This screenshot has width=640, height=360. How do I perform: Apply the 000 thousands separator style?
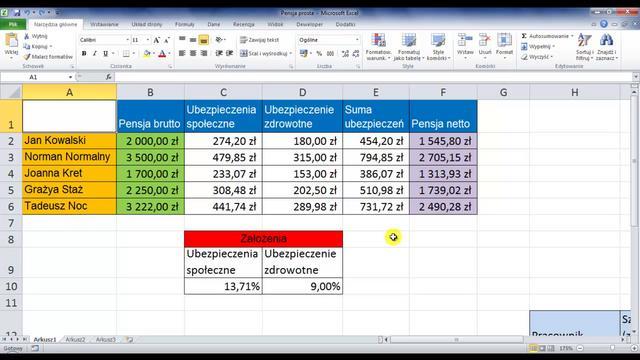(x=330, y=53)
